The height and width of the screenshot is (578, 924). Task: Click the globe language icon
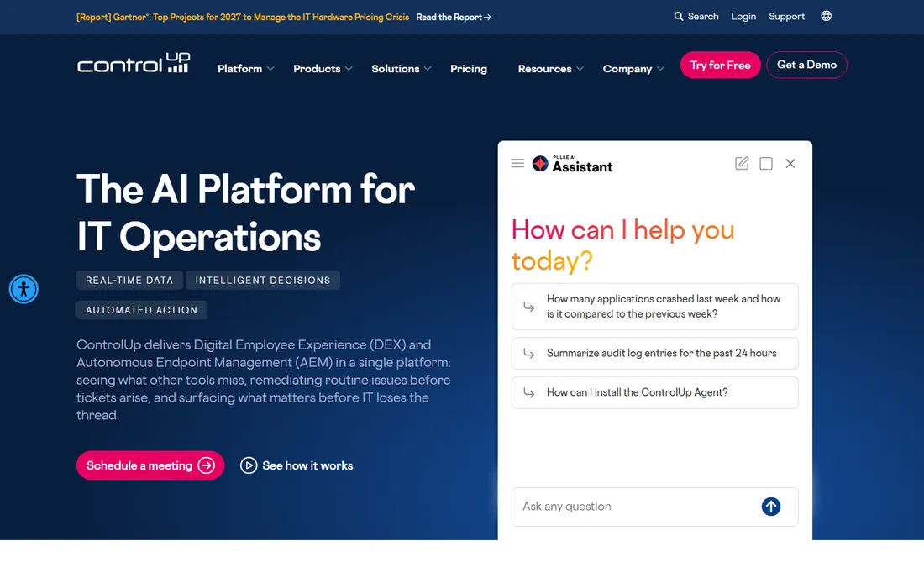(x=827, y=17)
